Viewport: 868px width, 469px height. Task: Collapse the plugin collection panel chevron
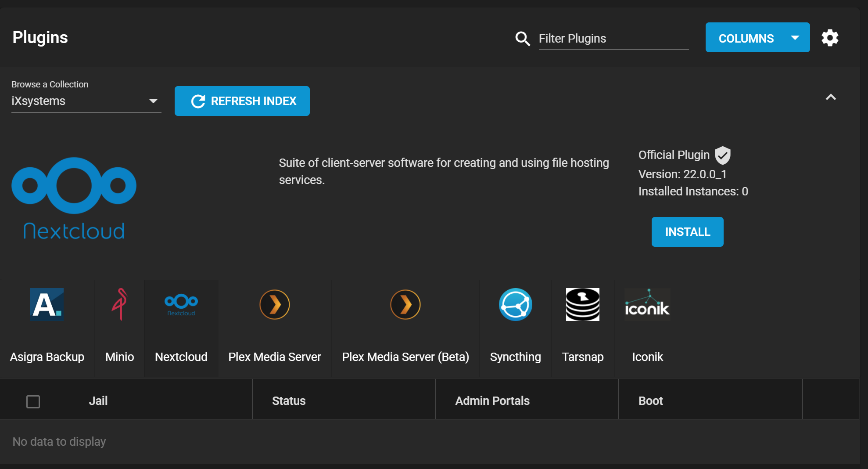tap(831, 97)
